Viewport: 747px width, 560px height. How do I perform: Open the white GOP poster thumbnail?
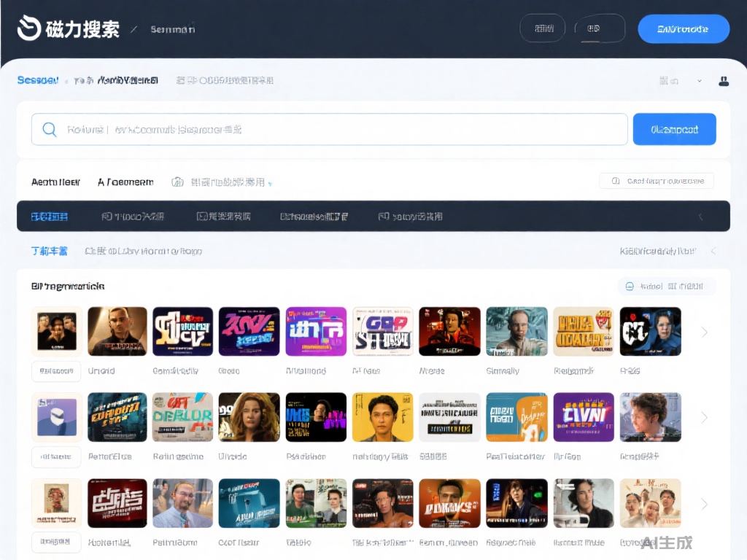pos(382,332)
